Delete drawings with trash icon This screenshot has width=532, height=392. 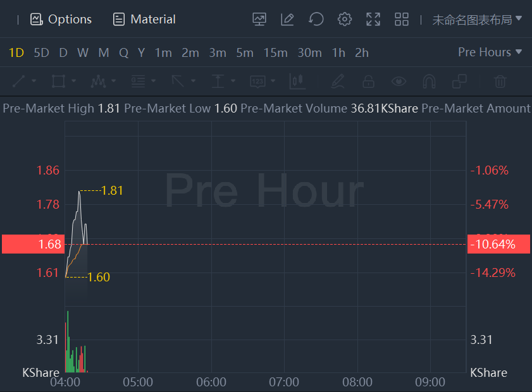(x=500, y=81)
